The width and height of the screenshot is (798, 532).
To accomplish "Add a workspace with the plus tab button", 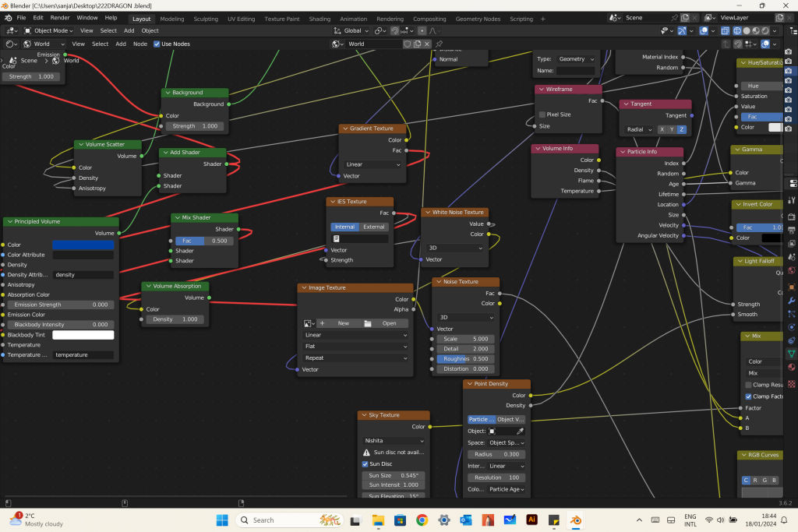I will pyautogui.click(x=543, y=19).
